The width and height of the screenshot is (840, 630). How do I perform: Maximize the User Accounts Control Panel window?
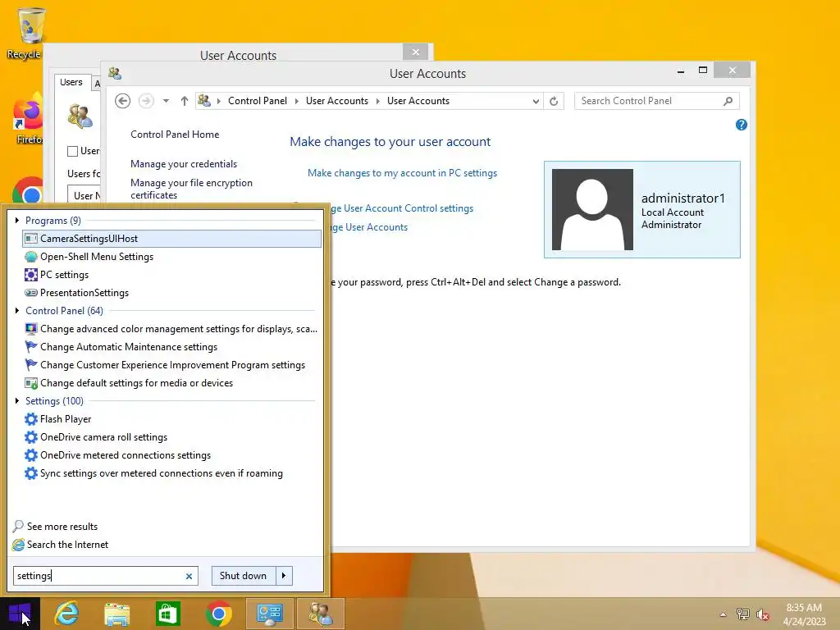[x=703, y=71]
